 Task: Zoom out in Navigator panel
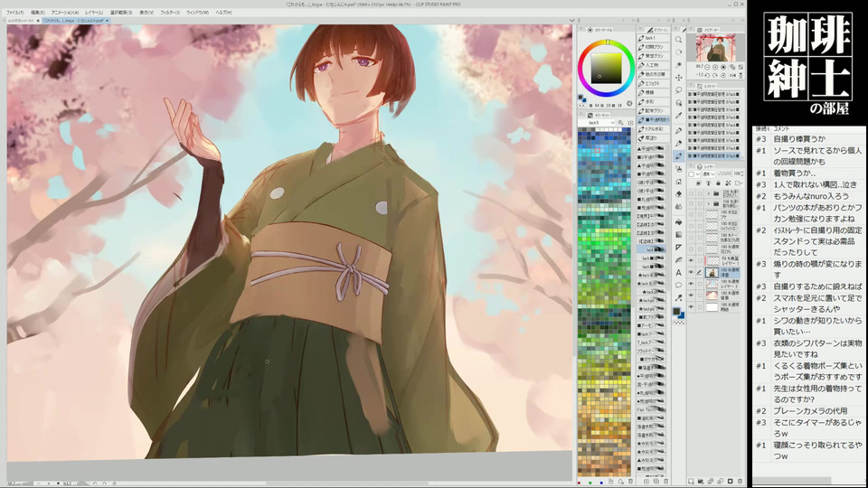(x=707, y=68)
